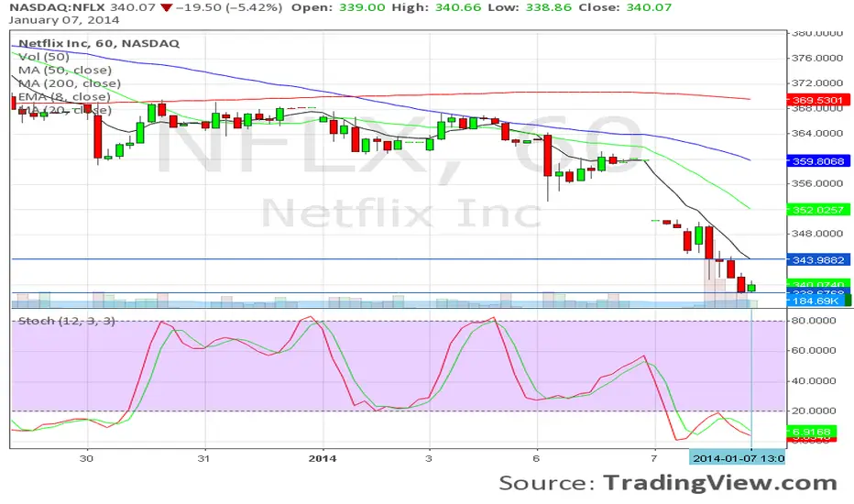Click the 60.0000 stochastic axis label
Image resolution: width=854 pixels, height=504 pixels.
(814, 350)
